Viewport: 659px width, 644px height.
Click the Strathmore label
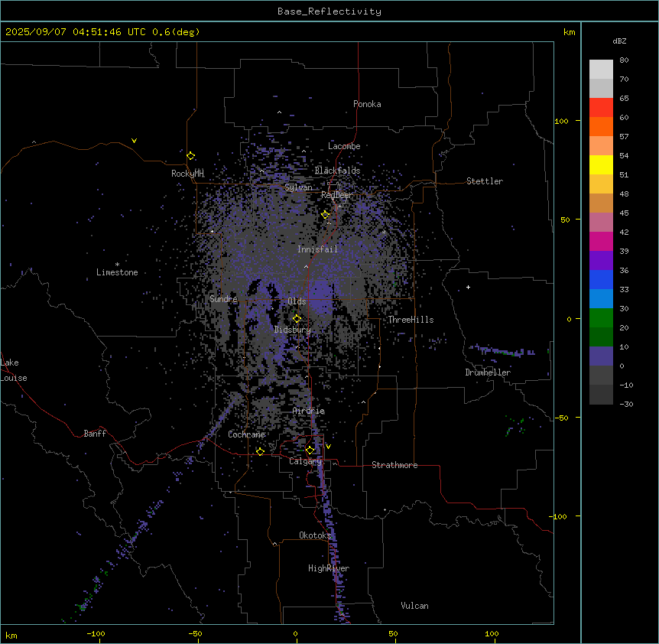tap(394, 465)
